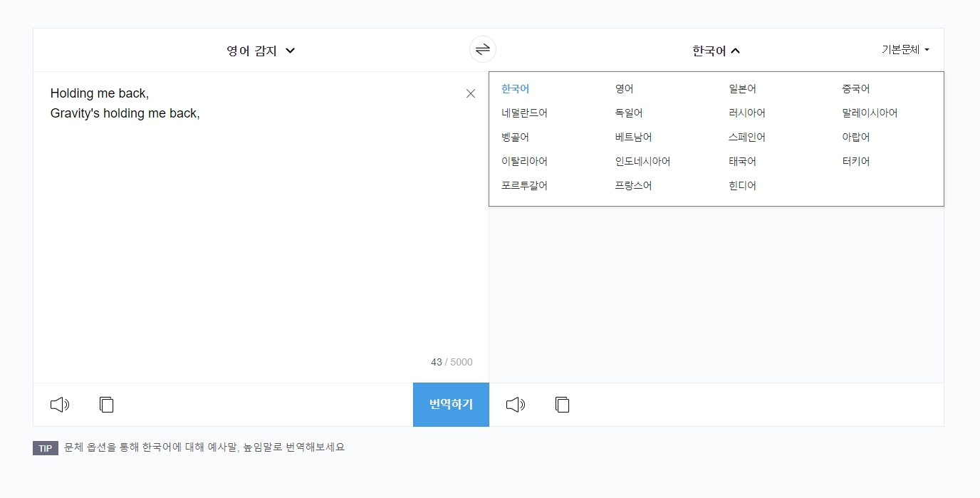Click the swap languages arrow icon

[x=483, y=49]
